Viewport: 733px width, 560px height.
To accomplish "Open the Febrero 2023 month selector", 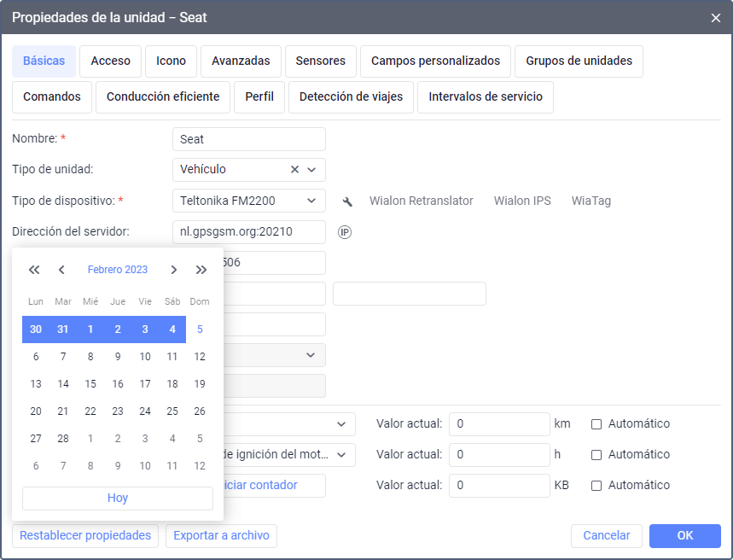I will pos(118,270).
